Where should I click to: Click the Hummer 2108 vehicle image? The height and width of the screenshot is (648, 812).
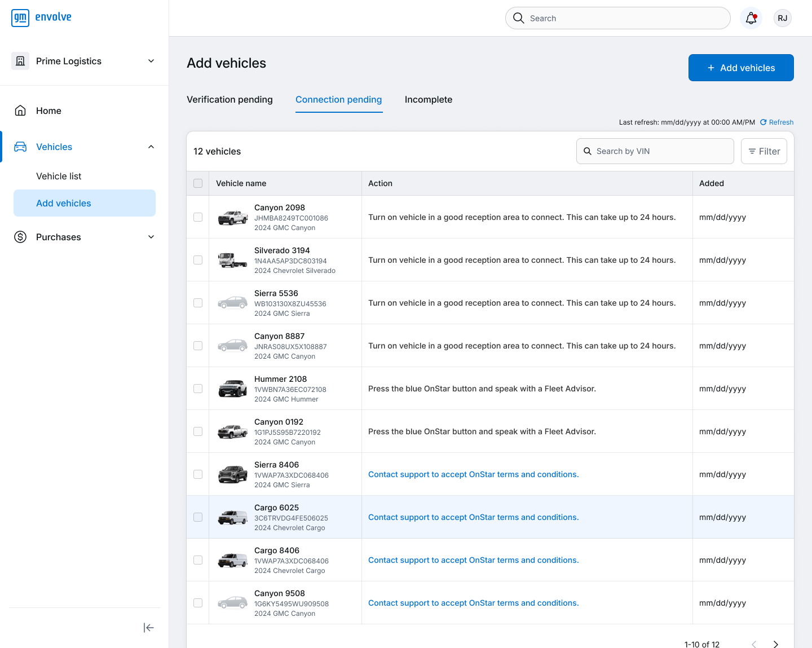233,389
